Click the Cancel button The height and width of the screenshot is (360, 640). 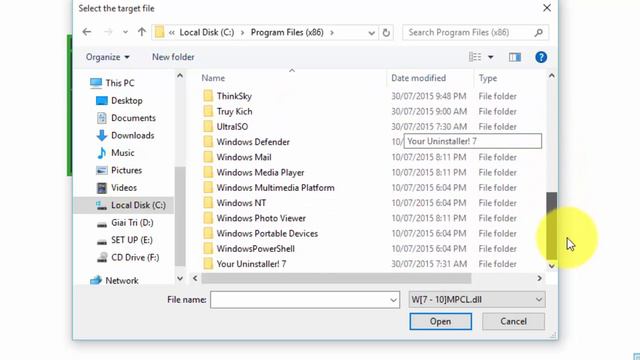click(513, 321)
